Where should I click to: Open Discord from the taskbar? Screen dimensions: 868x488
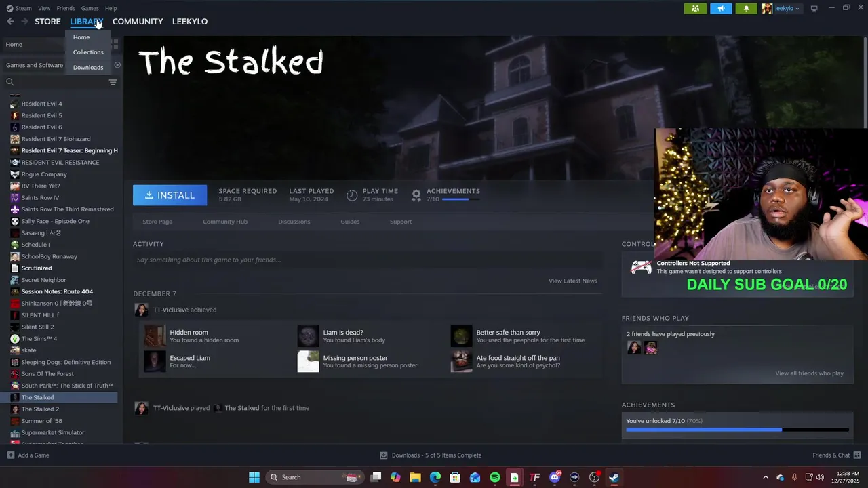555,477
